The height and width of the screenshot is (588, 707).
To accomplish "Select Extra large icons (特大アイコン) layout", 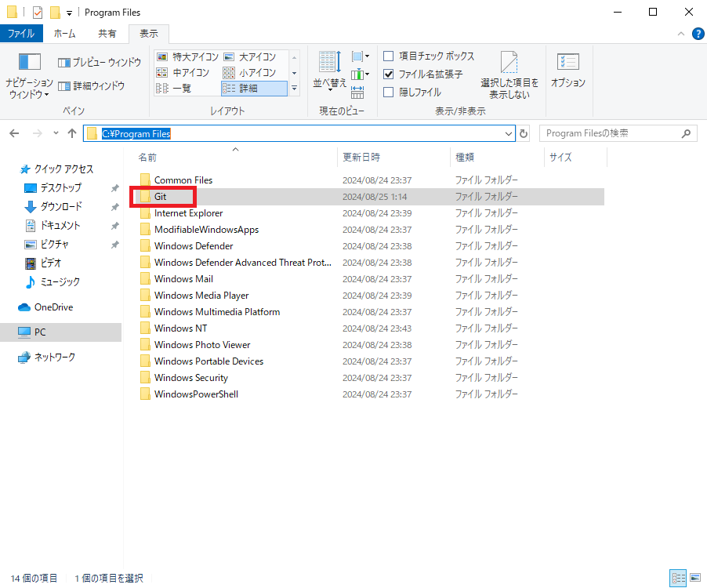I will tap(187, 57).
